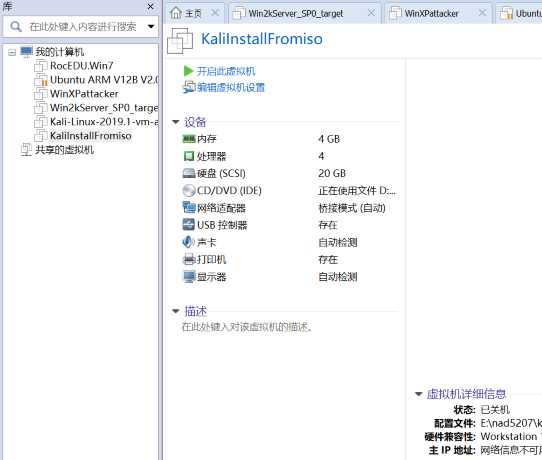
Task: Click the CD/DVD (IDE) device label
Action: (x=229, y=190)
